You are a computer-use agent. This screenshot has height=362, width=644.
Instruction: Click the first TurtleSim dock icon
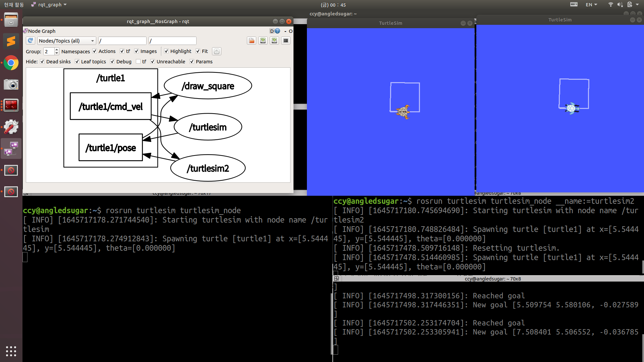tap(11, 170)
